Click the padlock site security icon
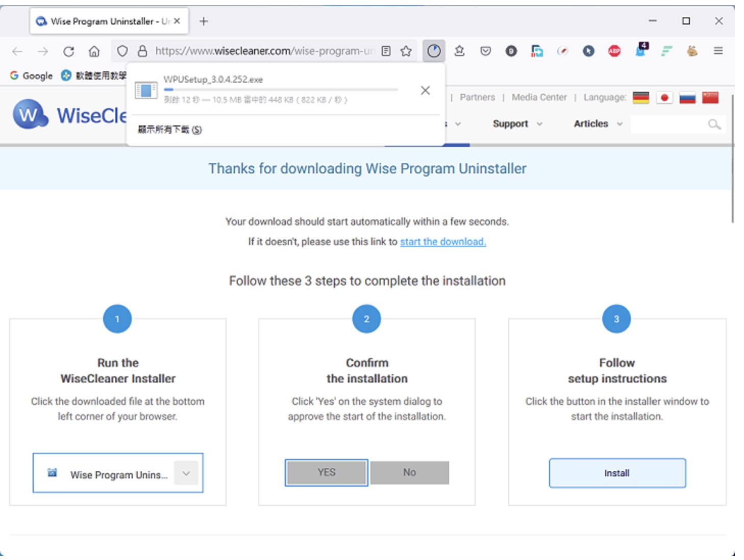The width and height of the screenshot is (744, 560). 142,51
